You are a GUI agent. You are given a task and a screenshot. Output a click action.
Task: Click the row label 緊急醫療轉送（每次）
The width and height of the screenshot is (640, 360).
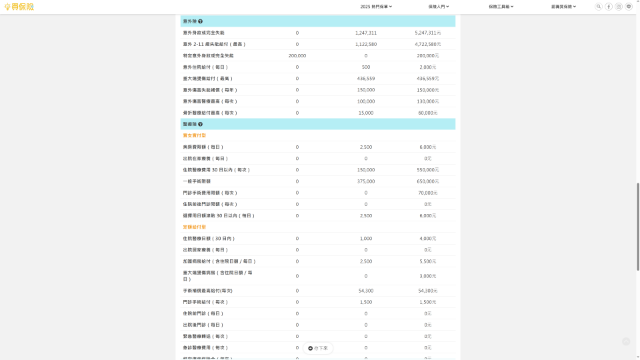[x=205, y=336]
